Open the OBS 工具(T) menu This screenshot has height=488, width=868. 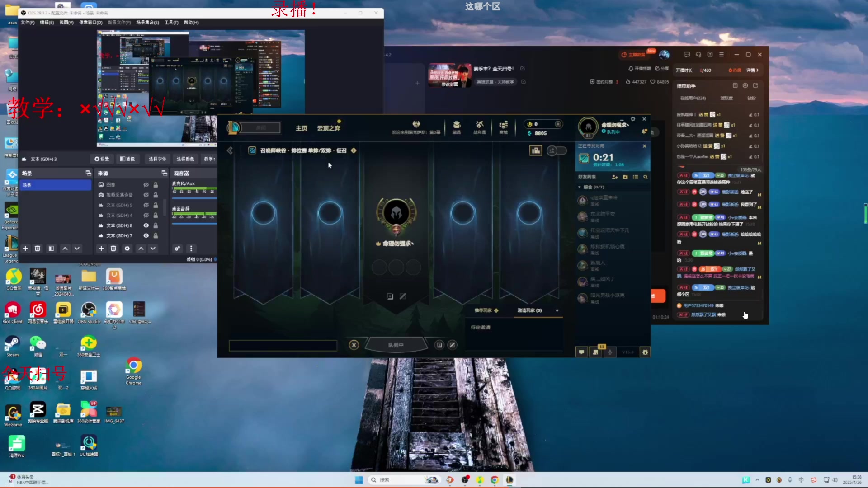point(171,23)
